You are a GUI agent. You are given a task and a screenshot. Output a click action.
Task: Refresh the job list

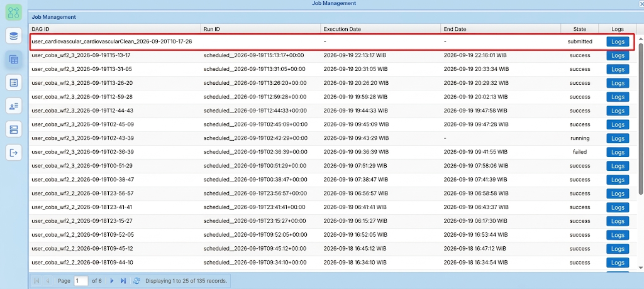[136, 281]
